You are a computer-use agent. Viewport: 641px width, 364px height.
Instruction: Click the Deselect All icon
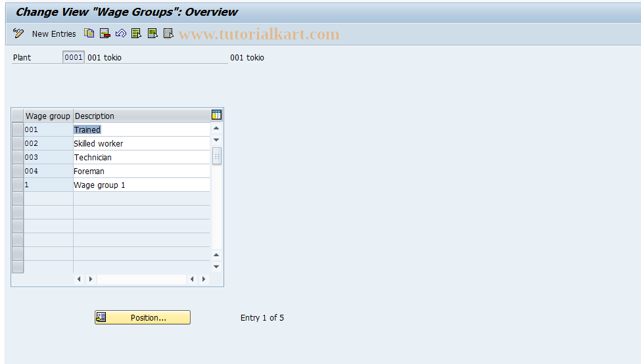168,34
